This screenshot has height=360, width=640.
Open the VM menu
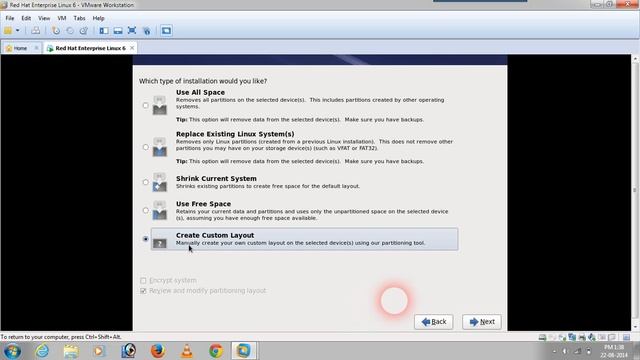(x=62, y=18)
